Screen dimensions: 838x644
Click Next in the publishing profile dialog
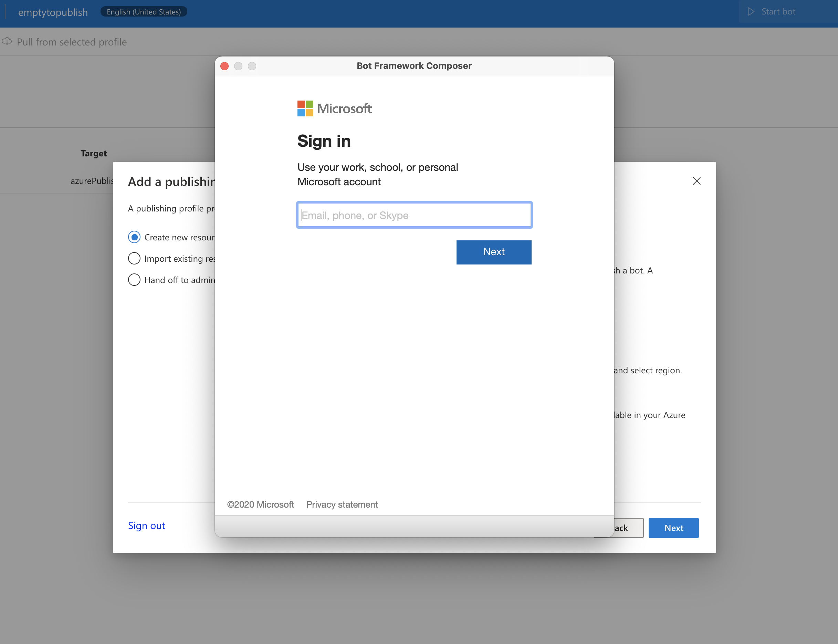pyautogui.click(x=673, y=528)
